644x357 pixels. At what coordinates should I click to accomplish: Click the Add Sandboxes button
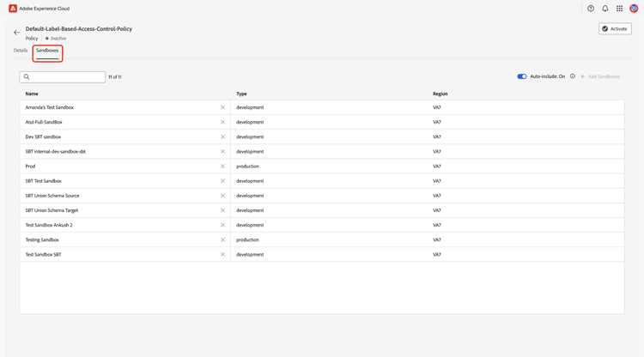pyautogui.click(x=600, y=76)
